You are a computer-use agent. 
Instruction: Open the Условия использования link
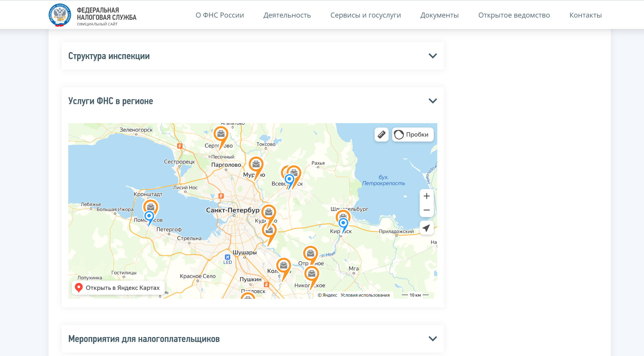(365, 295)
